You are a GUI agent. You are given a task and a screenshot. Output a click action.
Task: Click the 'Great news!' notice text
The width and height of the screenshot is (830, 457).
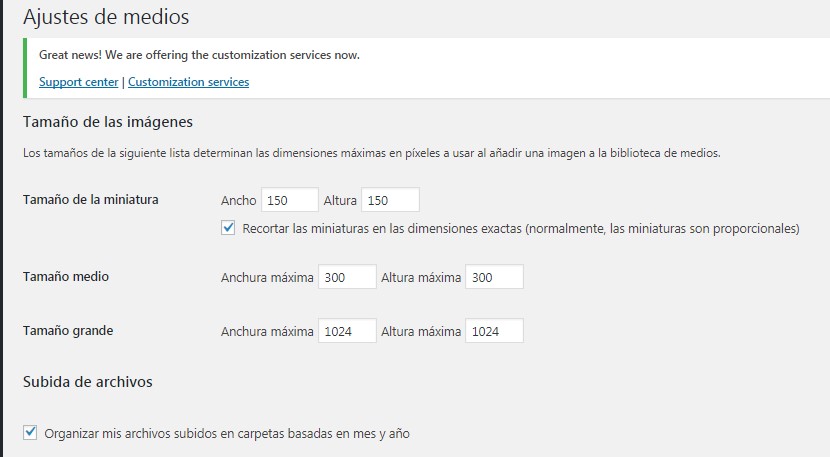[199, 55]
